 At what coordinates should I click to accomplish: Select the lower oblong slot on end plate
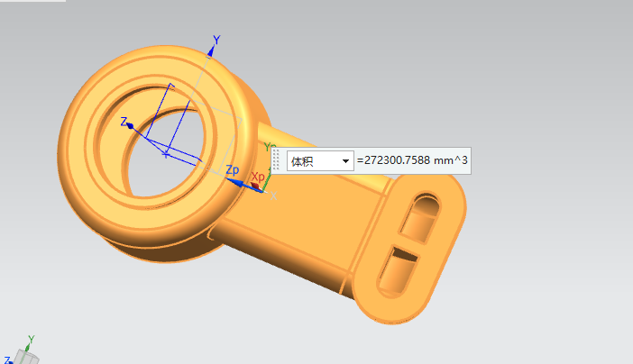398,268
